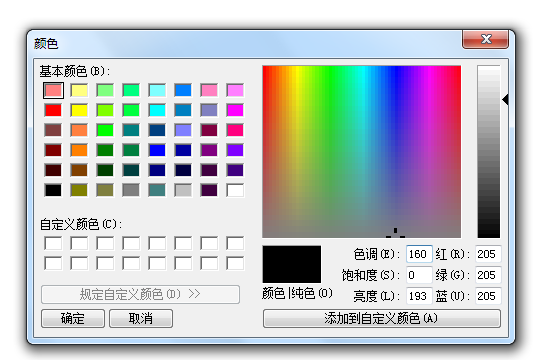Screen dimensions: 540x360
Task: Click in the 色调 (Hue) input field
Action: [419, 254]
